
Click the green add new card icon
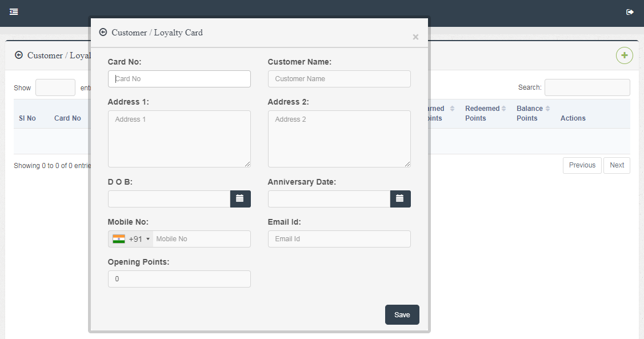point(624,55)
